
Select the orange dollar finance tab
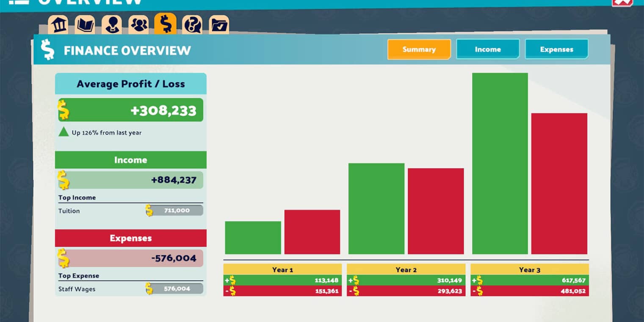pyautogui.click(x=165, y=24)
